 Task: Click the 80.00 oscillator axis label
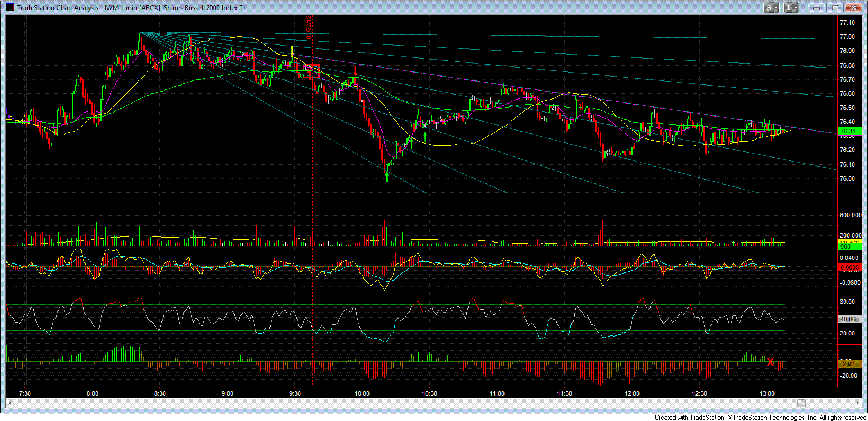pyautogui.click(x=847, y=302)
